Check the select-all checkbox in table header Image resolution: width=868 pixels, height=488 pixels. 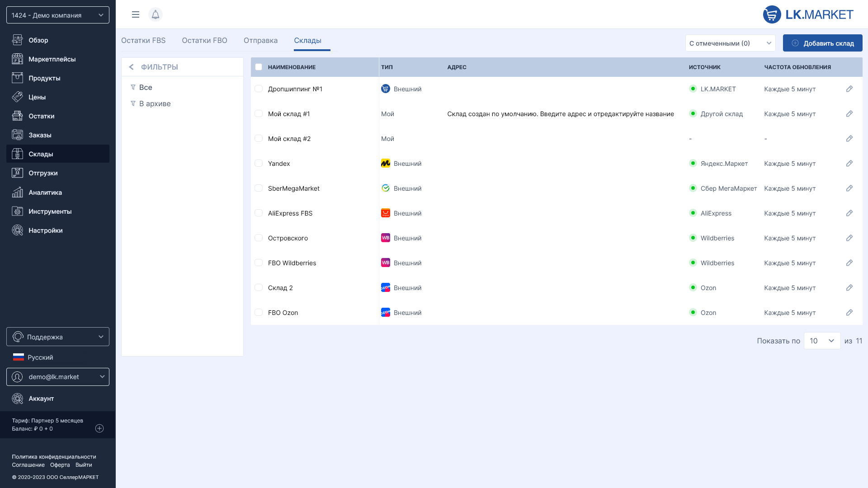coord(259,67)
